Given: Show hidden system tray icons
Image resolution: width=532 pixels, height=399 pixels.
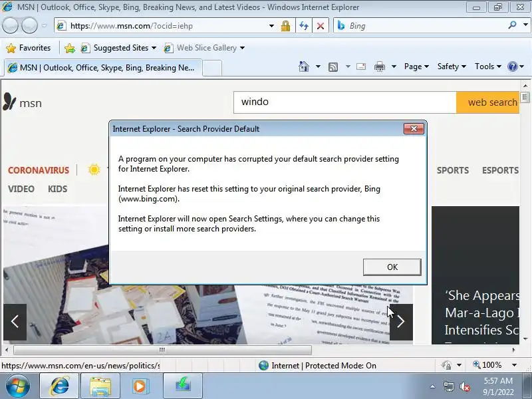Looking at the screenshot, I should [433, 386].
